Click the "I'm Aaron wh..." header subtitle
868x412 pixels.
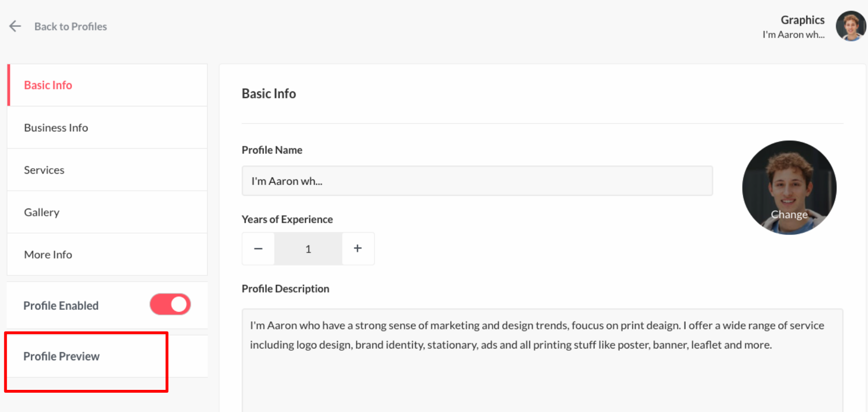click(x=794, y=35)
